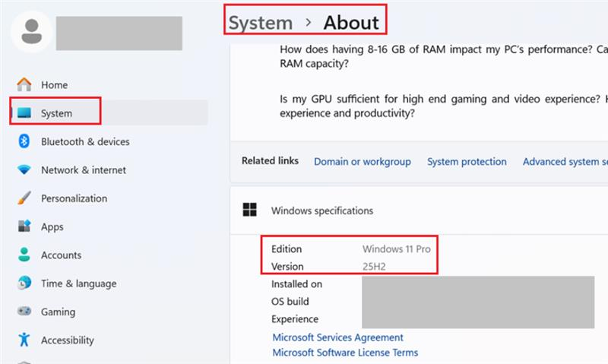This screenshot has width=608, height=364.
Task: Click the Windows 11 Pro edition value
Action: click(397, 248)
